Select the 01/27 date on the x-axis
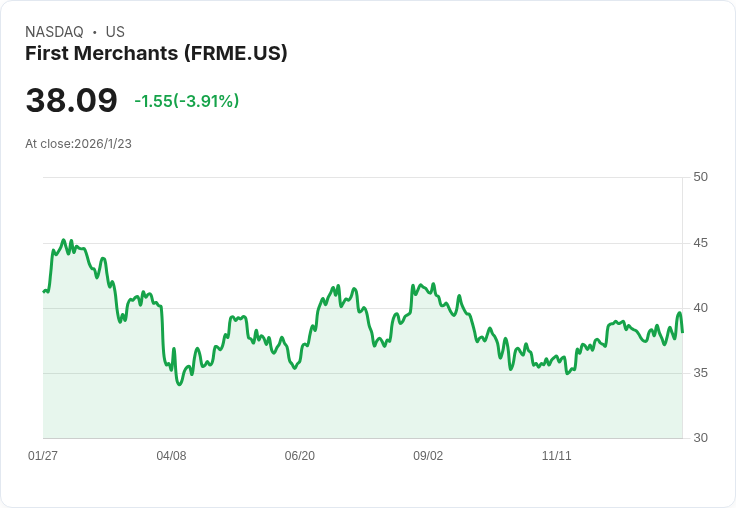The image size is (736, 508). [43, 456]
